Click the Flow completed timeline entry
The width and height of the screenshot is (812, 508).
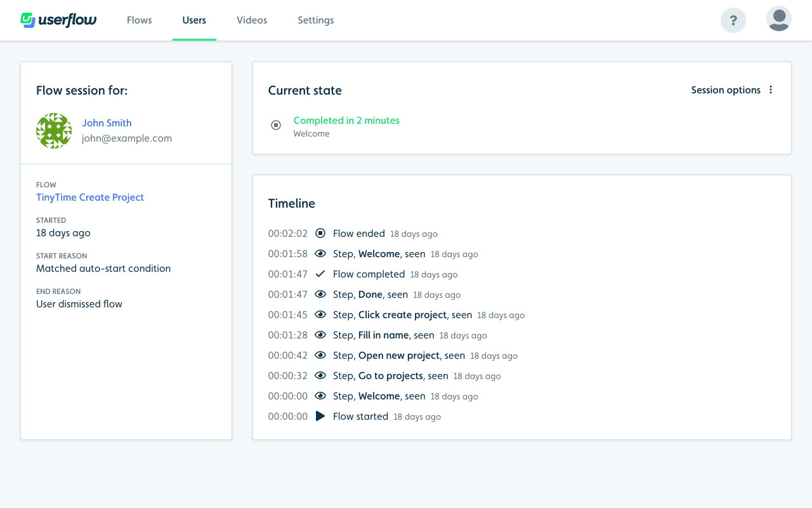(369, 274)
